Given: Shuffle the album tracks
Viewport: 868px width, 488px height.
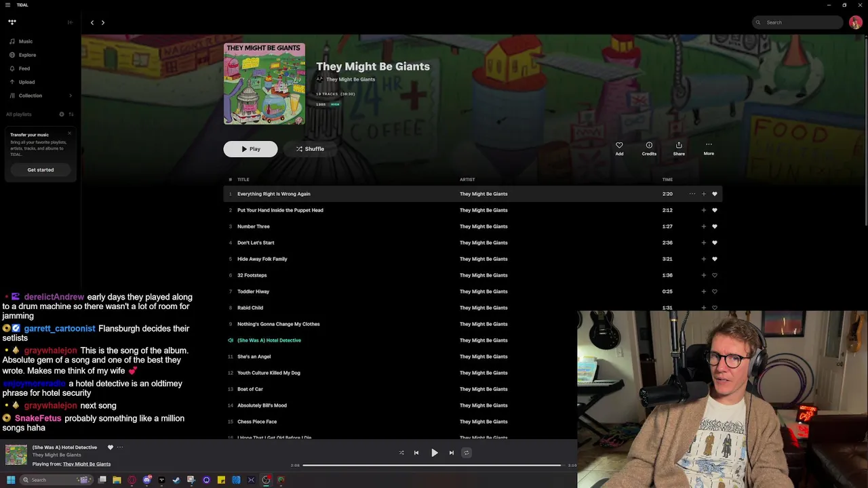Looking at the screenshot, I should point(310,149).
